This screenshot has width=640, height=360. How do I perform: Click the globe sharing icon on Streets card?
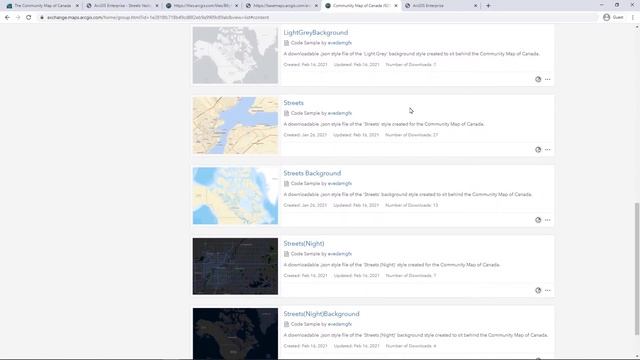point(538,150)
